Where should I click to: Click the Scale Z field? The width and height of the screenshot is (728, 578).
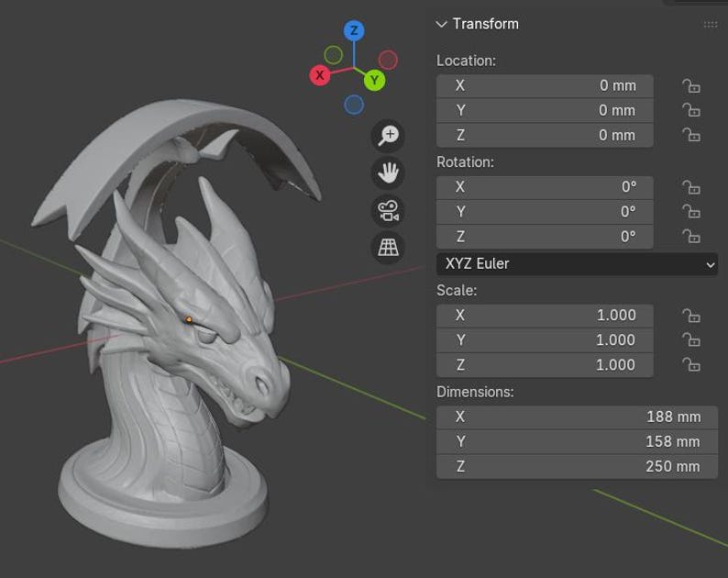(545, 365)
